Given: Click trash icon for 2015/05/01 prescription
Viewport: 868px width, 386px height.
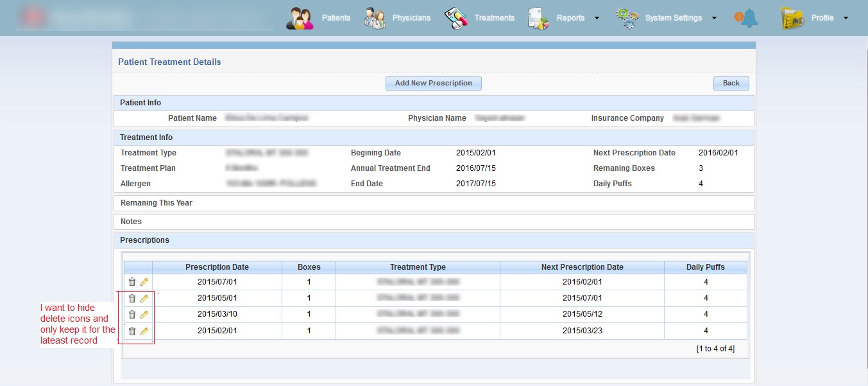Looking at the screenshot, I should 132,299.
